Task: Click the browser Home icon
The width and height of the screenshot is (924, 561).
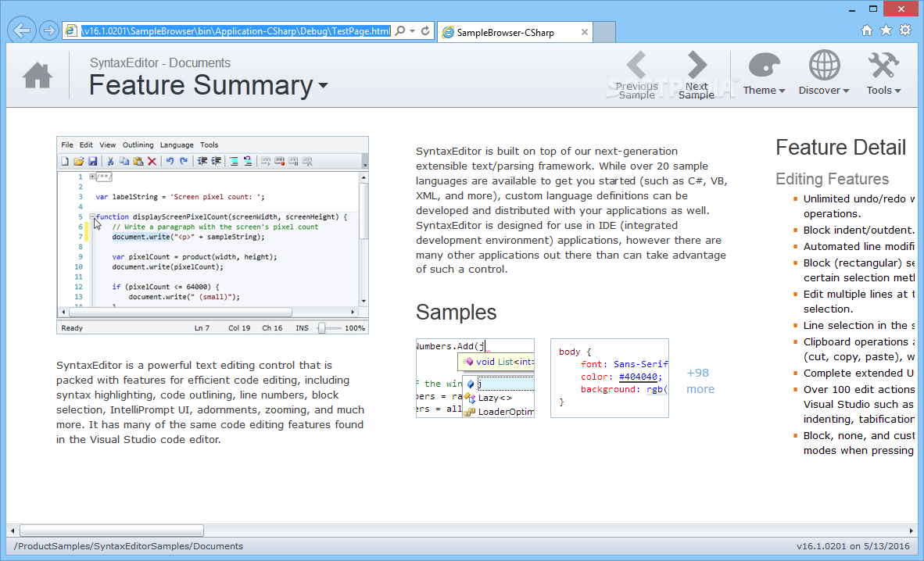Action: [x=866, y=30]
